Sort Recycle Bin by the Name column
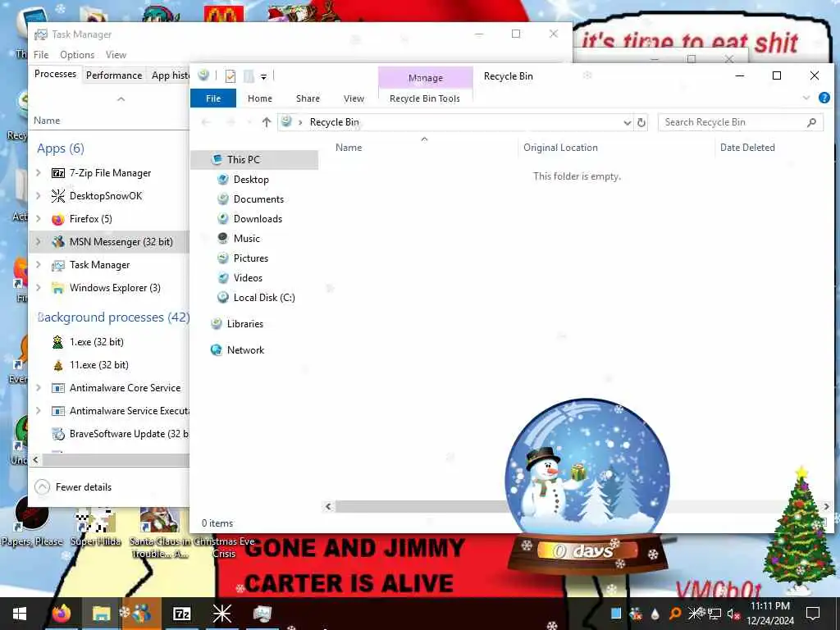This screenshot has width=840, height=630. point(348,148)
